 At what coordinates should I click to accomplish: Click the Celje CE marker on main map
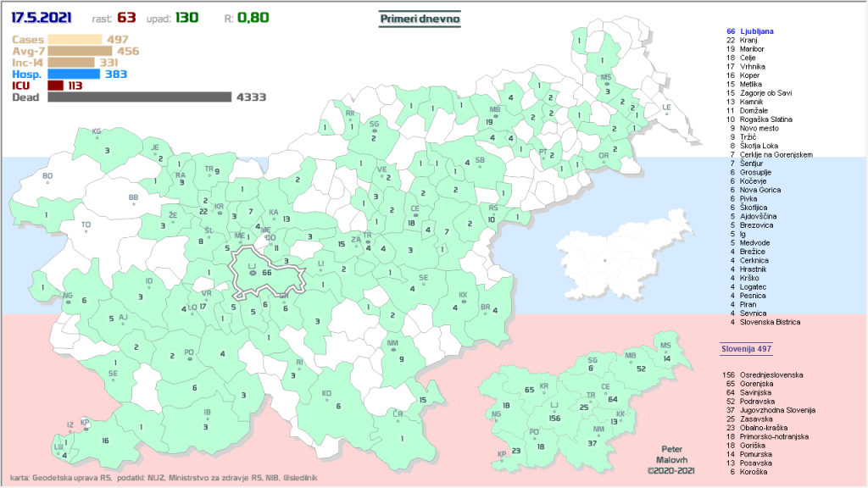415,208
